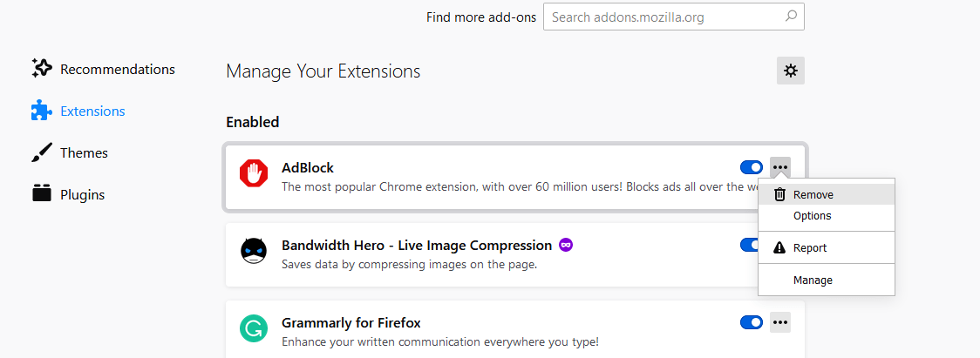Click the magnifier icon in search box
The height and width of the screenshot is (358, 980).
[791, 17]
